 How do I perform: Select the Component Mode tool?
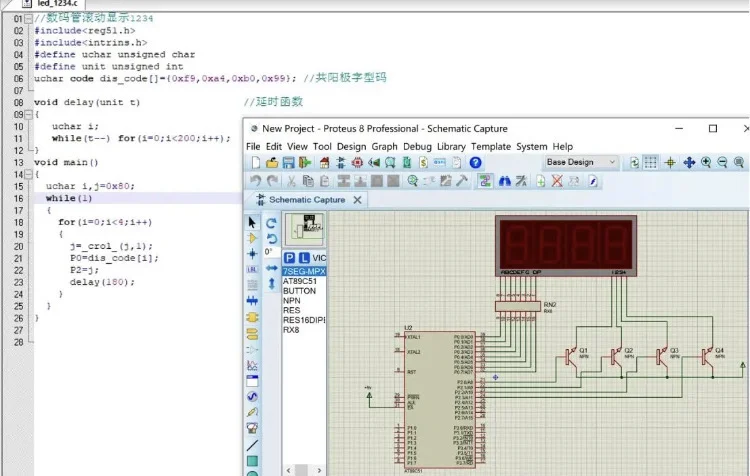click(252, 238)
